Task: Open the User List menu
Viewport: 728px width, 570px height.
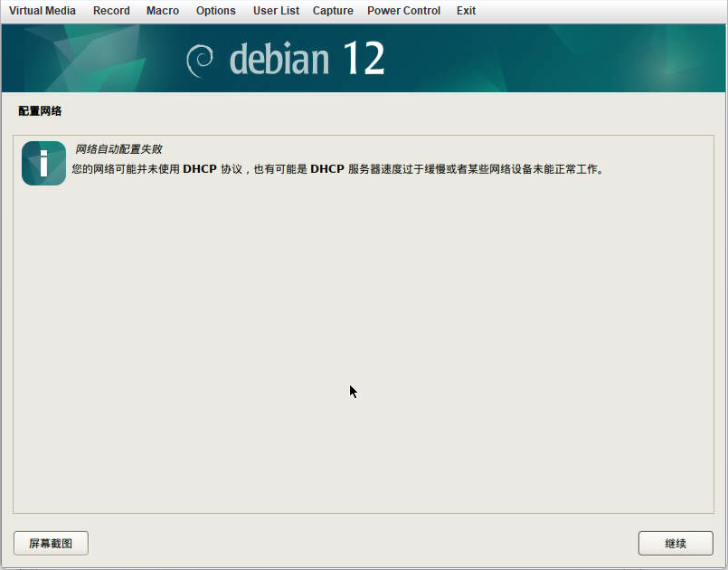Action: click(x=276, y=11)
